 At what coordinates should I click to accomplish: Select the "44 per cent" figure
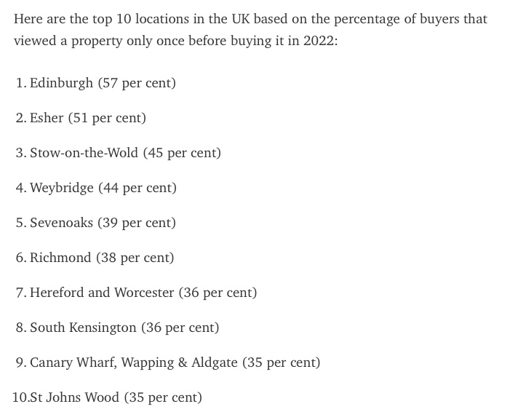pyautogui.click(x=138, y=188)
